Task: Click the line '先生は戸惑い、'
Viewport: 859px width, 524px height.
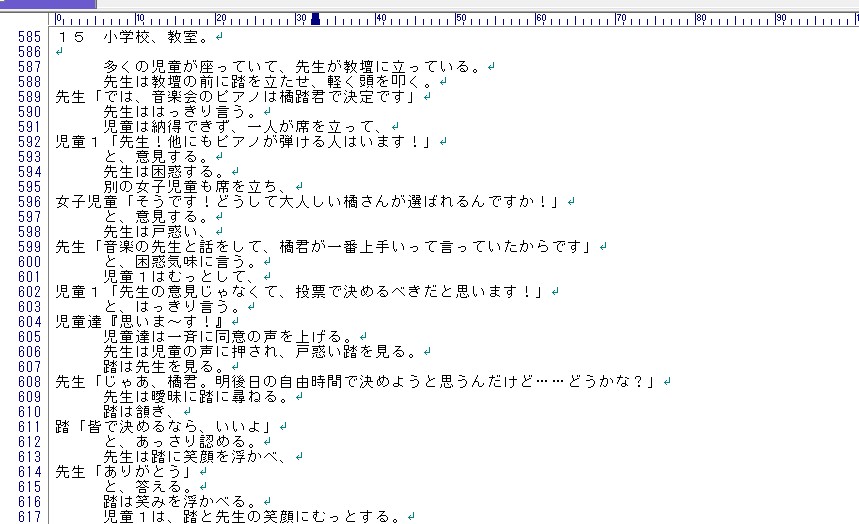Action: pos(156,232)
